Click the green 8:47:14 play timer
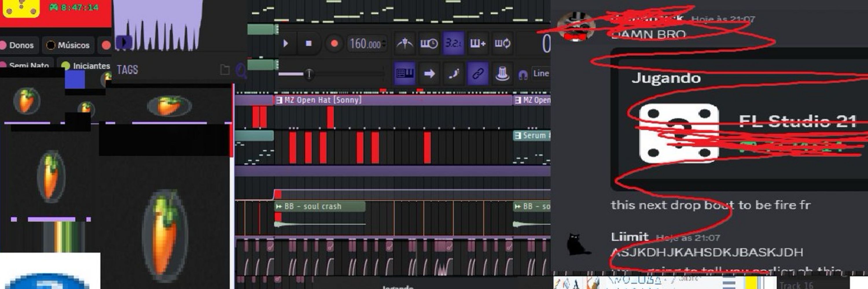The image size is (868, 289). click(x=74, y=7)
